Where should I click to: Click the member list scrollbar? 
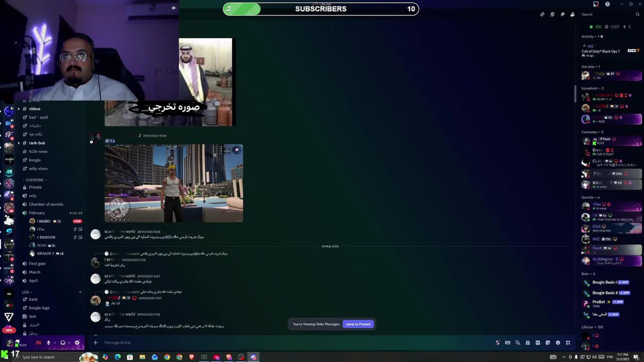[x=576, y=93]
